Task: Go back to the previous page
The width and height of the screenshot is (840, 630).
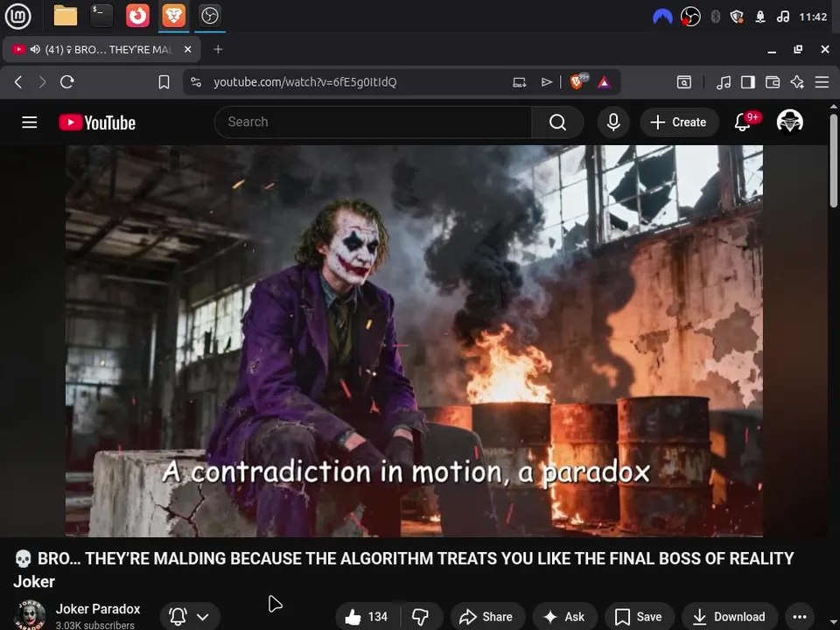Action: (18, 82)
